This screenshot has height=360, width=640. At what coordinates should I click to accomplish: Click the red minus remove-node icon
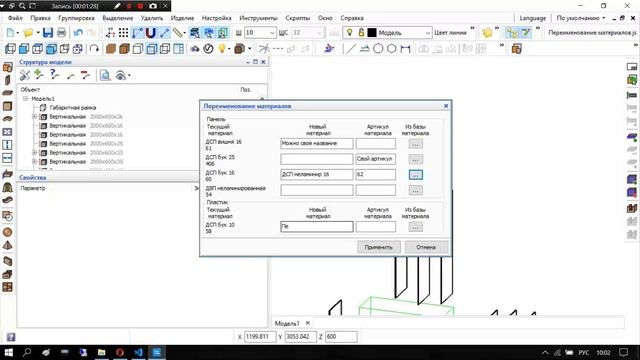click(x=85, y=75)
